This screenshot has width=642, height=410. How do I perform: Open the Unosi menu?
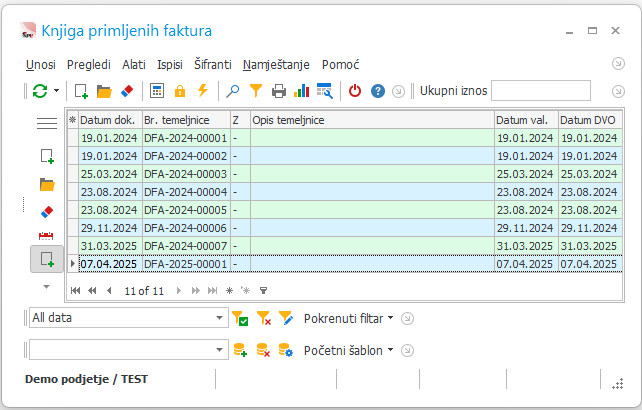pos(41,65)
